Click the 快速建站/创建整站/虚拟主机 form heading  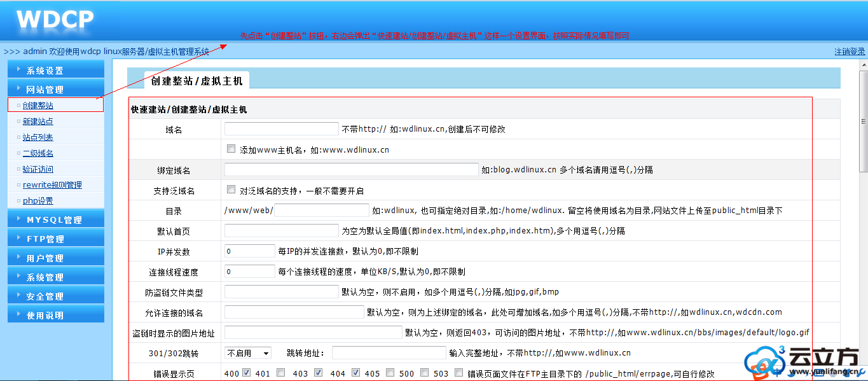pos(189,109)
